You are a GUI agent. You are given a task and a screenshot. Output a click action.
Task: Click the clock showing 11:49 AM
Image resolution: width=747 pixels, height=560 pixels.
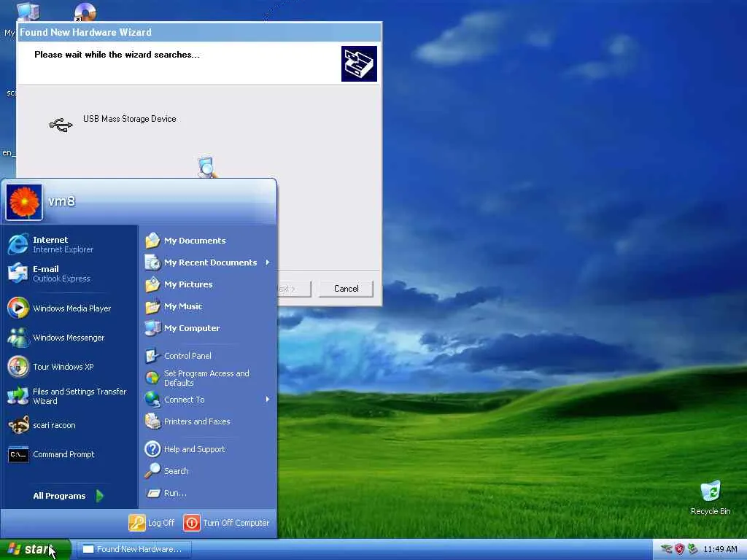point(720,549)
